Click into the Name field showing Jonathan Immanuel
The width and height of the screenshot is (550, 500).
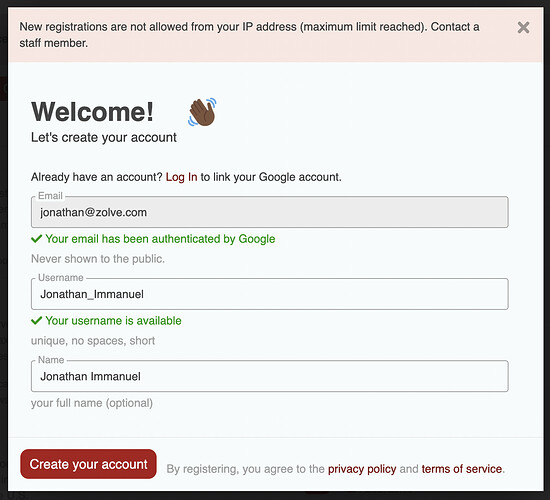[x=269, y=376]
